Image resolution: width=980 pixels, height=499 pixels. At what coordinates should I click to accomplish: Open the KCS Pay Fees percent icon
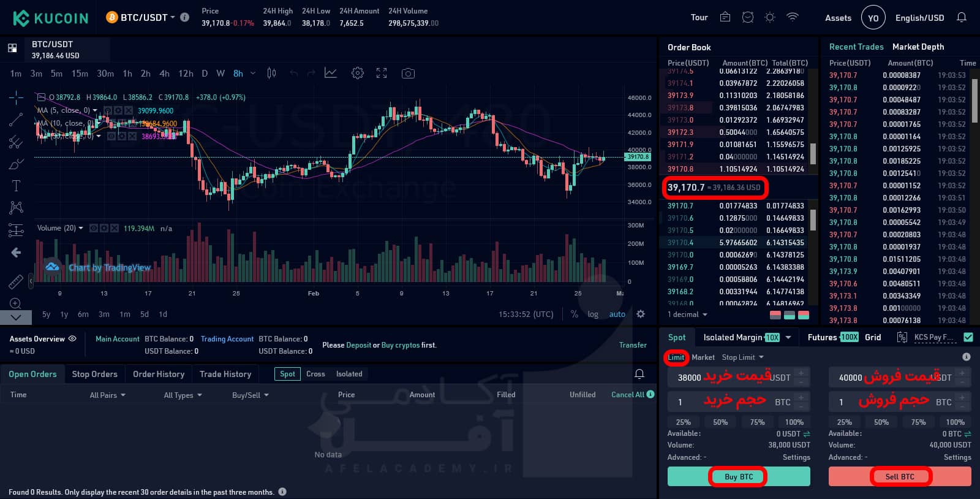(x=902, y=337)
